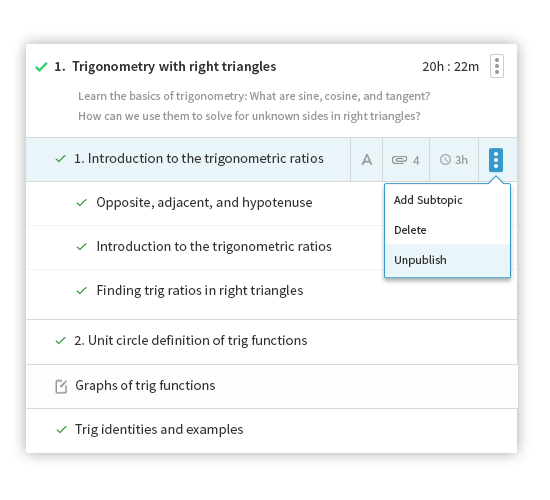Choose Add Subtopic from the popup menu
550x500 pixels.
pos(428,200)
